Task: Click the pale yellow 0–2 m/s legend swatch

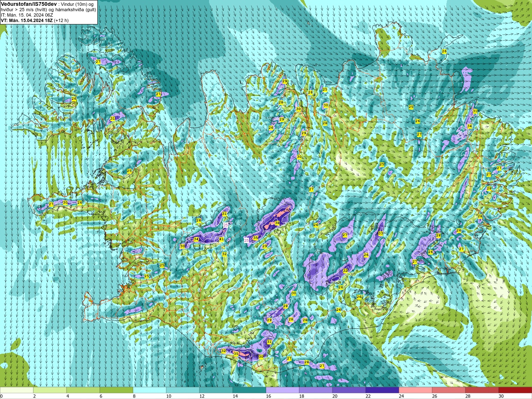Action: (17, 390)
